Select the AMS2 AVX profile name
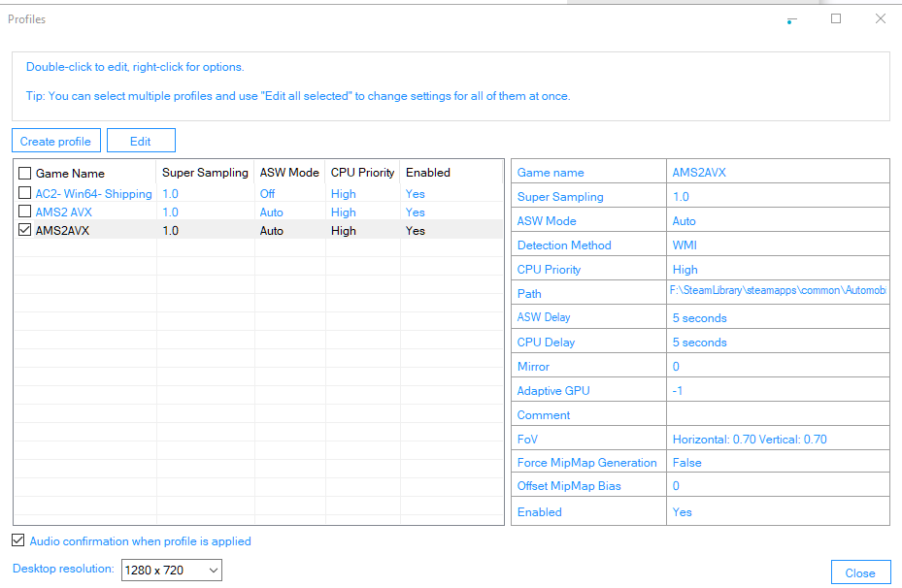902x588 pixels. pos(64,212)
